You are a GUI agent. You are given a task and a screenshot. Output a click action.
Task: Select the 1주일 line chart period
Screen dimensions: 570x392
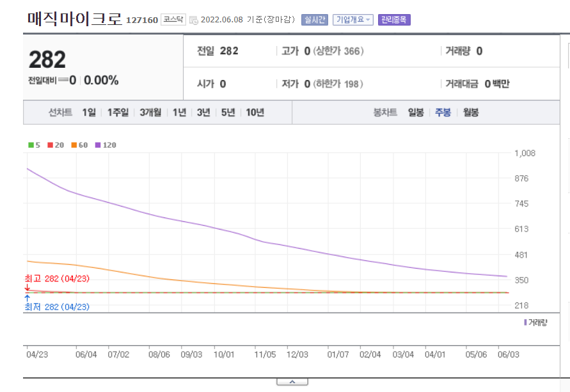(x=118, y=113)
